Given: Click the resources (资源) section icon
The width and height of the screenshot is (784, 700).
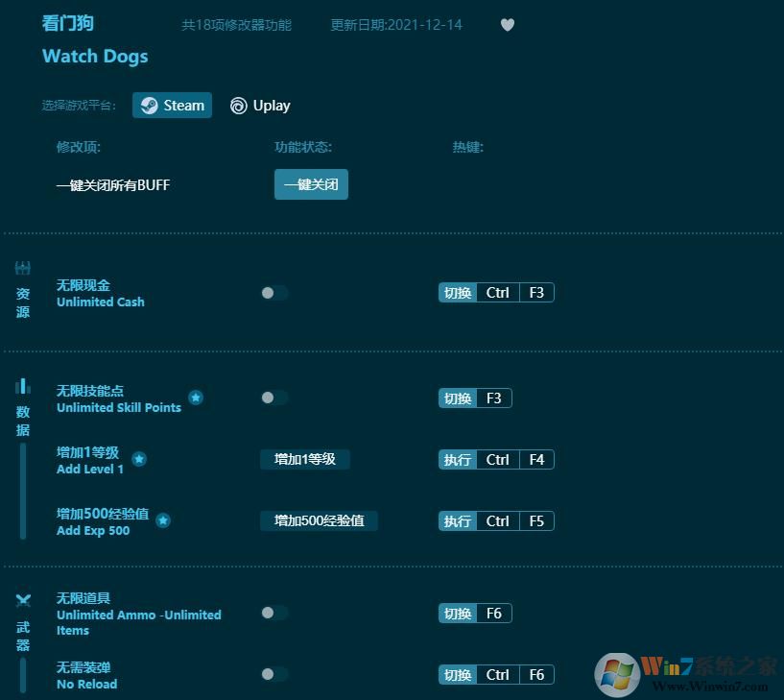Looking at the screenshot, I should coord(23,268).
